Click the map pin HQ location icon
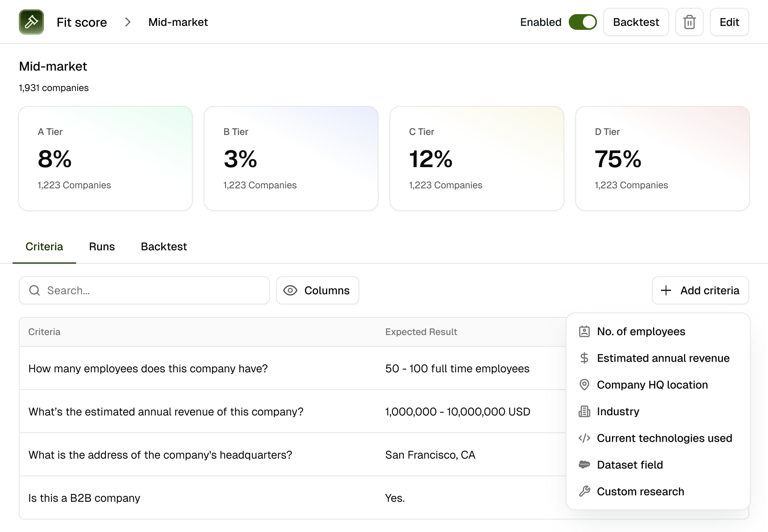 pos(584,385)
